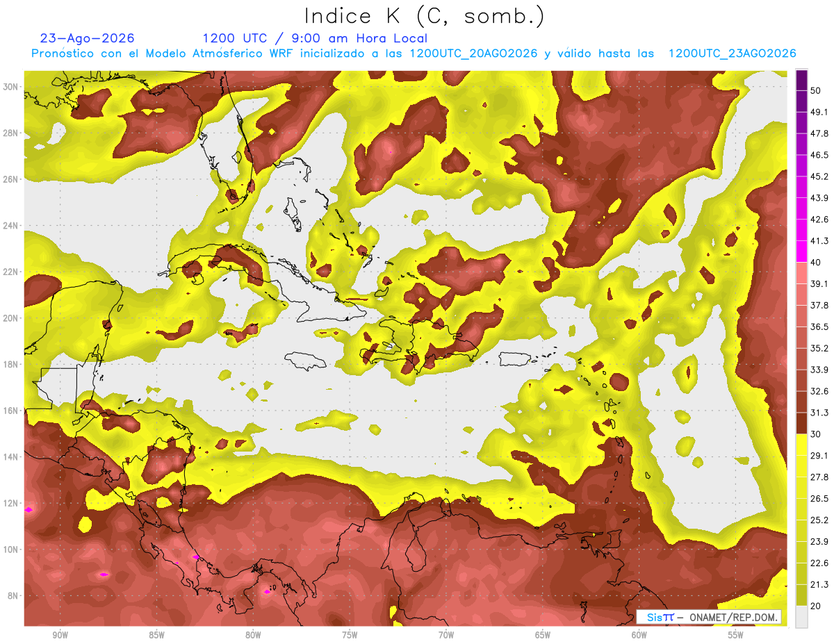Screen dimensions: 834x644
Task: Click the dark brown swatch between 30 and 31.3
Action: (801, 423)
